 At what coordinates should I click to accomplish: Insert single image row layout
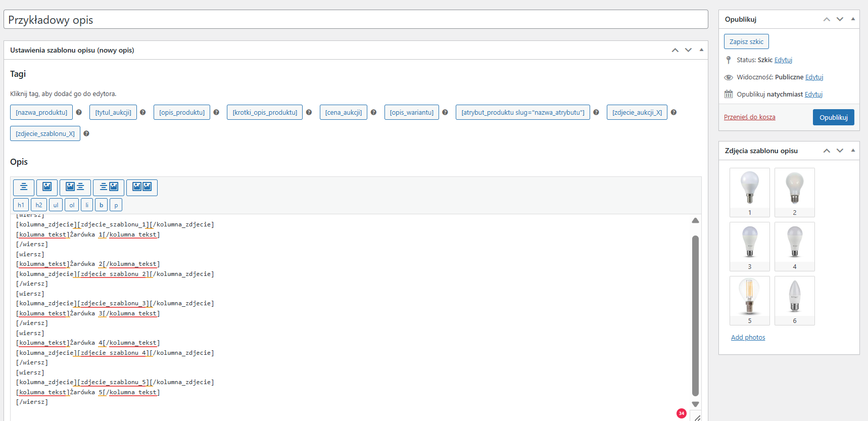click(x=47, y=188)
